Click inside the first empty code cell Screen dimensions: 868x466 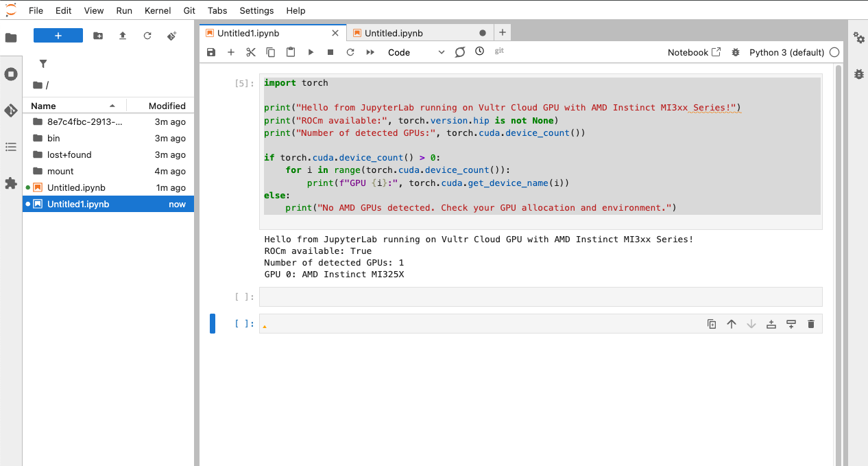[540, 296]
